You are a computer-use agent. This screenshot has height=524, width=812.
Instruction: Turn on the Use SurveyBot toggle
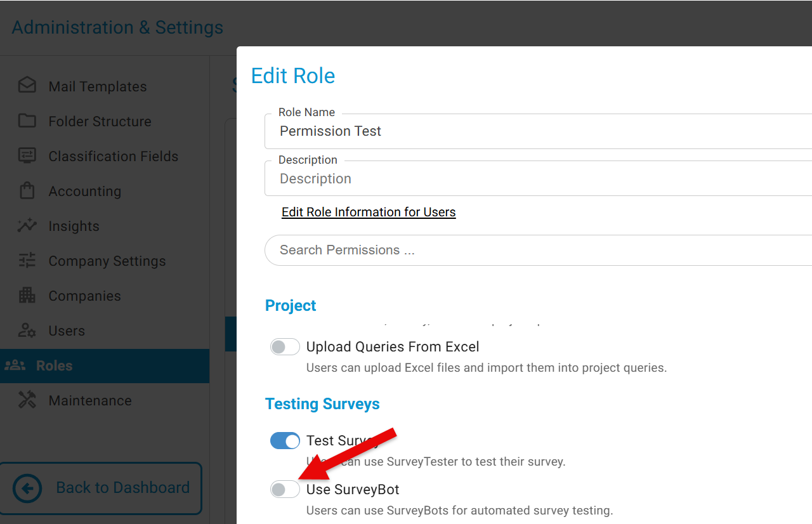pyautogui.click(x=285, y=489)
